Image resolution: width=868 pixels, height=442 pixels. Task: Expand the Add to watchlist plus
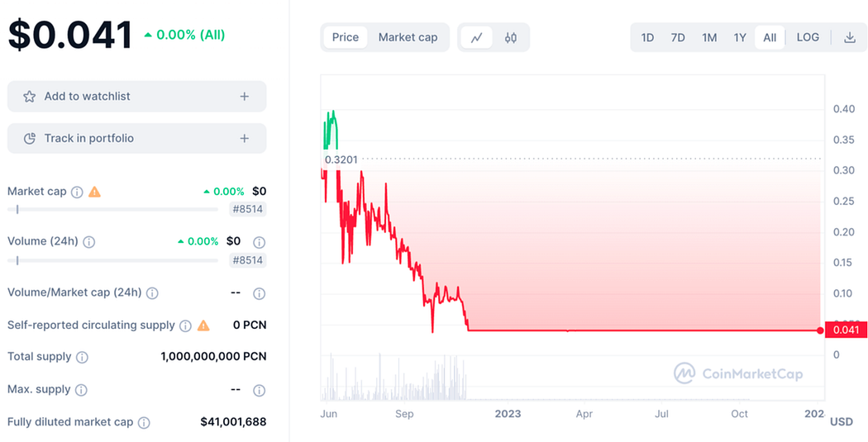point(244,97)
